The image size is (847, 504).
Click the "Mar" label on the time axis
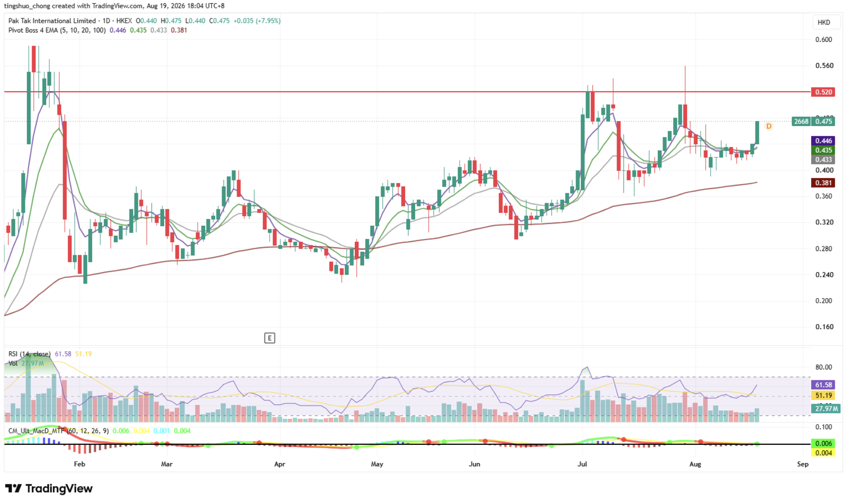pos(167,464)
